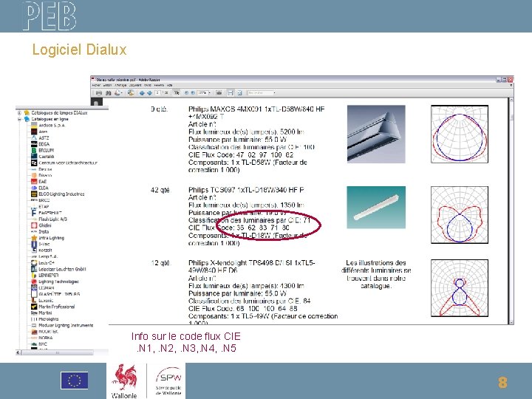Click the polar diagram of Philips TCS097
532x399 pixels.
coord(460,215)
